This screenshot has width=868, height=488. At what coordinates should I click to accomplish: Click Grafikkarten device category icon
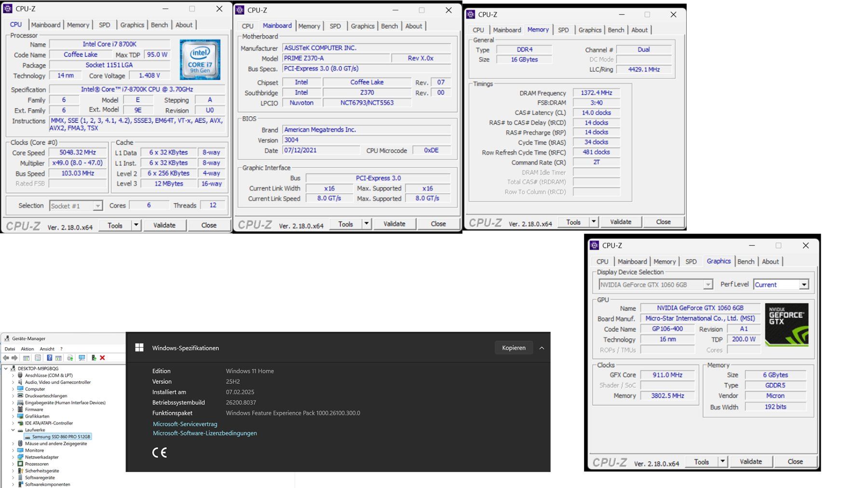pos(20,416)
